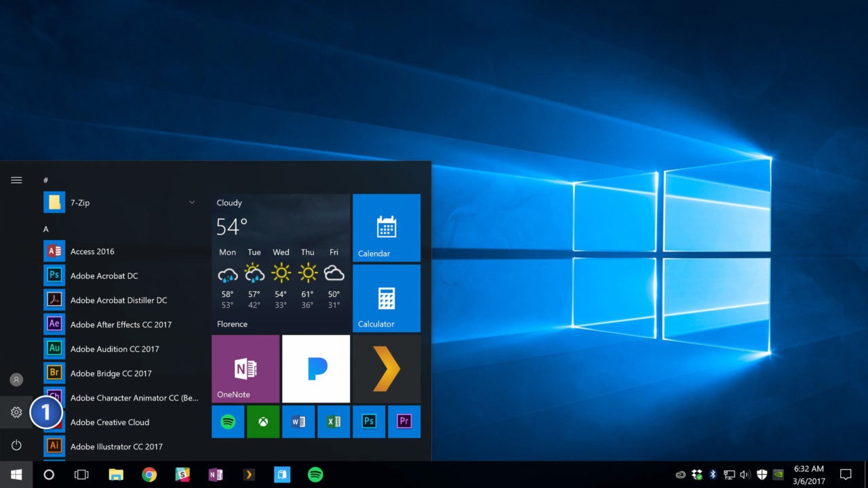The width and height of the screenshot is (868, 488).
Task: Click the Power button icon
Action: pos(16,445)
